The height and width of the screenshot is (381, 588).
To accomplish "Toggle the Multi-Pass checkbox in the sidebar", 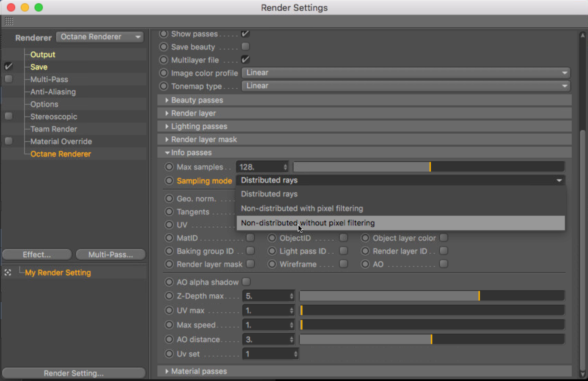I will coord(9,79).
